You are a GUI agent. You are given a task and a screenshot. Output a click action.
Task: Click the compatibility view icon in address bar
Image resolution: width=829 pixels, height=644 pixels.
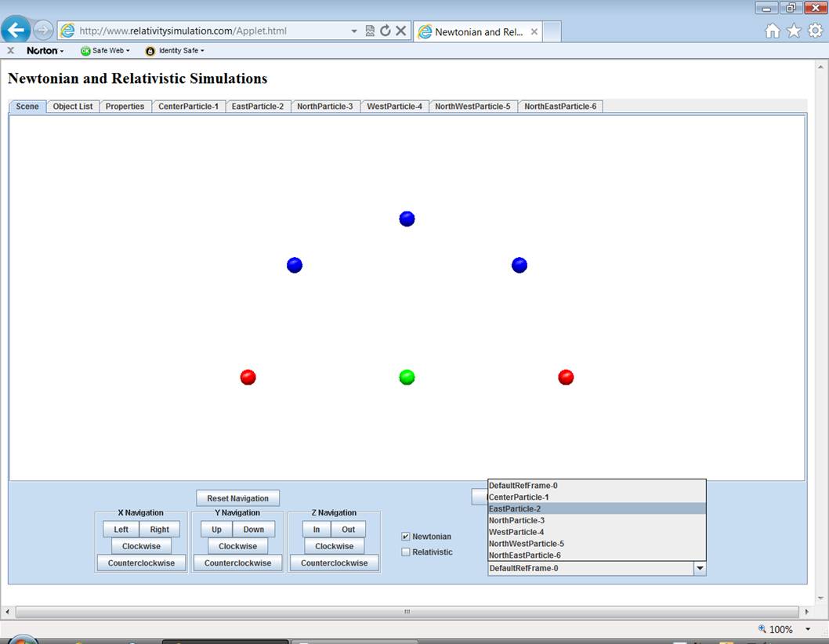(x=370, y=31)
